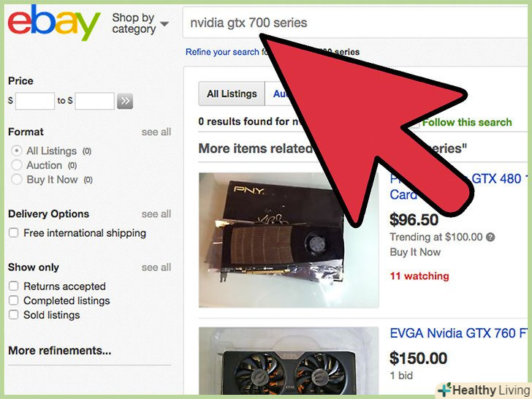The width and height of the screenshot is (532, 399).
Task: Check the Completed listings option
Action: pyautogui.click(x=14, y=300)
